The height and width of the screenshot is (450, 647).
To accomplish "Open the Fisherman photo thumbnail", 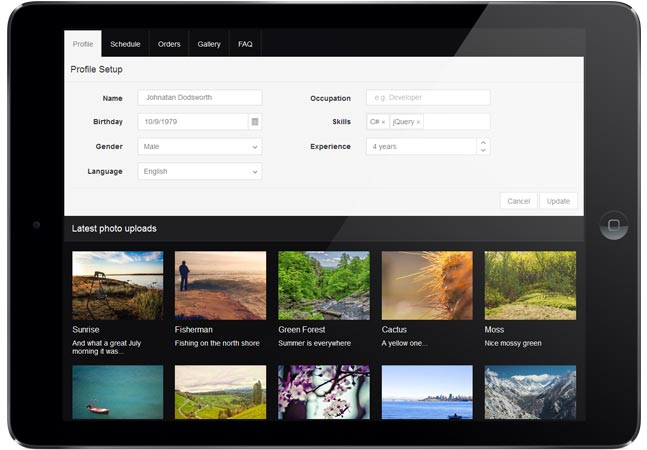I will pos(220,285).
